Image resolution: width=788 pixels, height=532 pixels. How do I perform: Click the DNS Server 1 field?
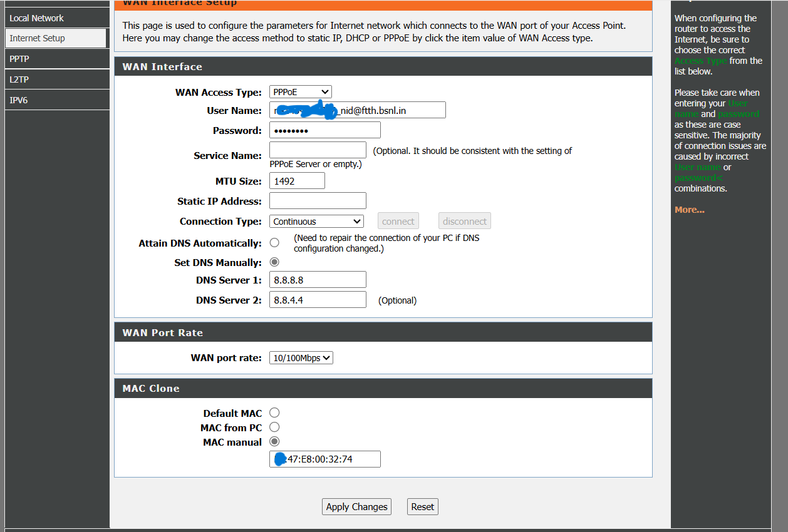(x=318, y=280)
